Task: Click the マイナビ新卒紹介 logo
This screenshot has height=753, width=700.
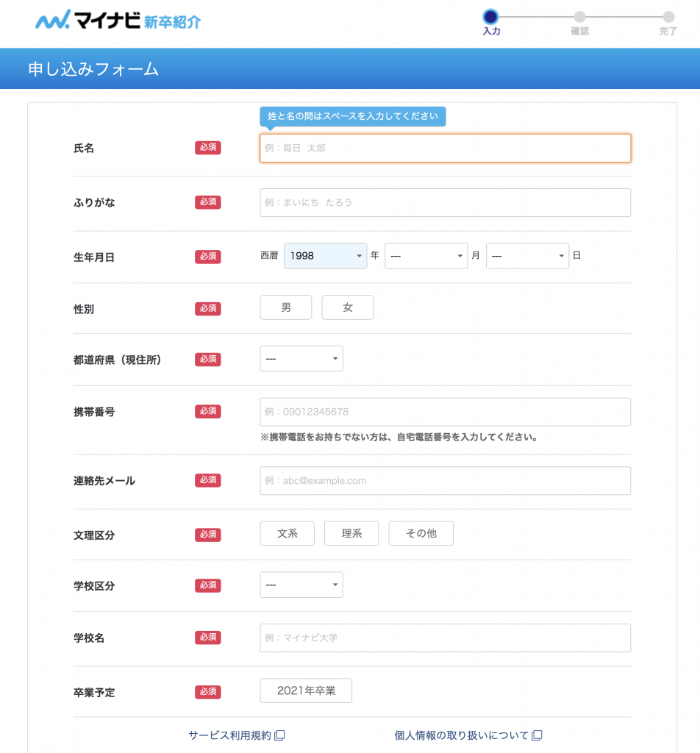Action: tap(118, 20)
